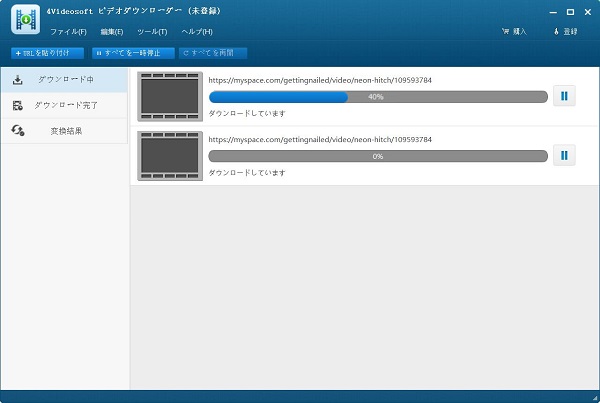Click the film-check icon beside ダウンロード完了

[x=18, y=105]
